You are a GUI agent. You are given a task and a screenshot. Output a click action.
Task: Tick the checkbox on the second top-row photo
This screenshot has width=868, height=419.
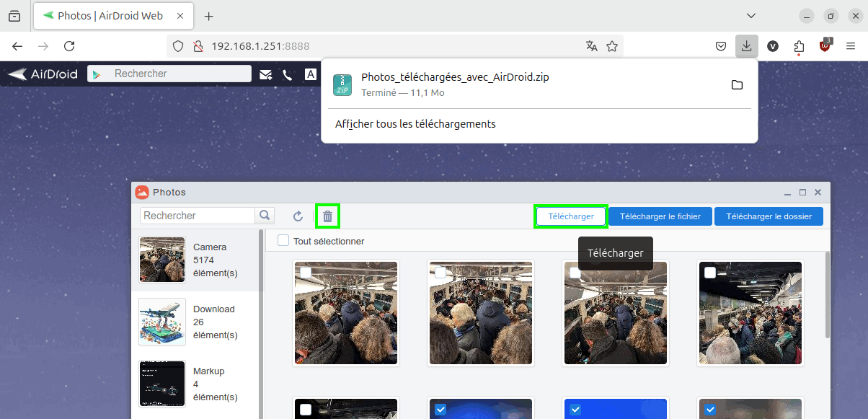440,273
